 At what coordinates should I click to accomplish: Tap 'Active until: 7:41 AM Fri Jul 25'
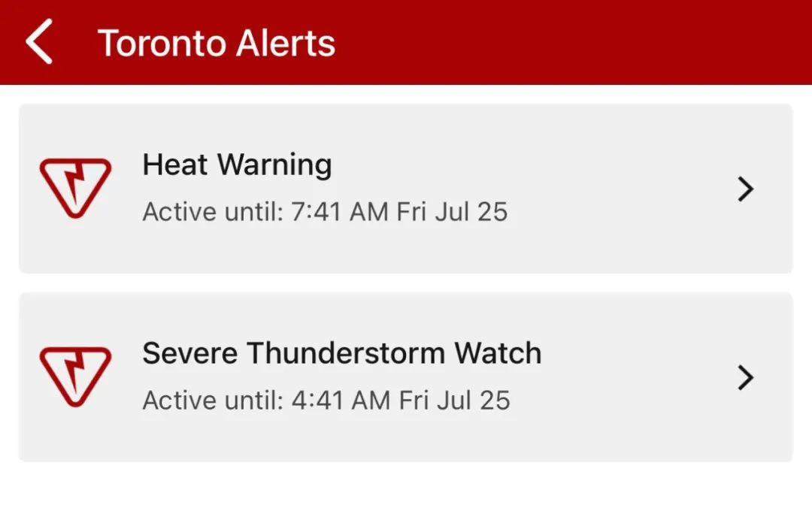(326, 212)
